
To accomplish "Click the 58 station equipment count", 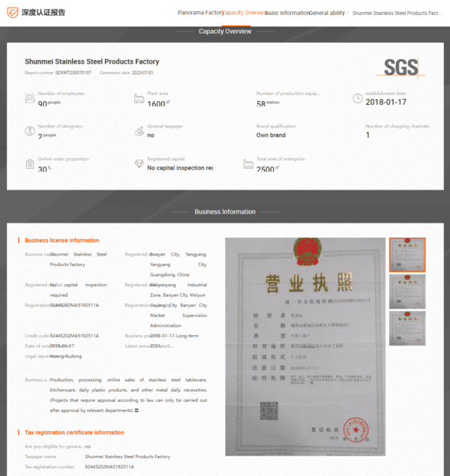I will click(x=268, y=103).
